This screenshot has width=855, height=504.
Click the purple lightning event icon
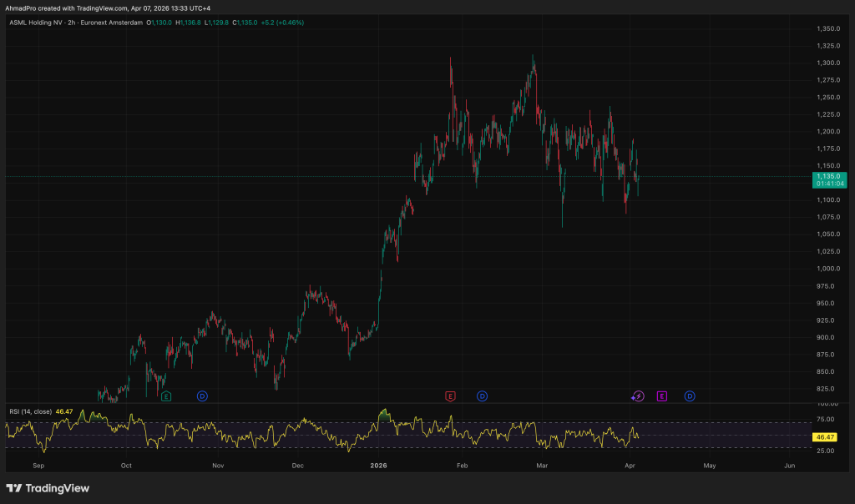[638, 396]
